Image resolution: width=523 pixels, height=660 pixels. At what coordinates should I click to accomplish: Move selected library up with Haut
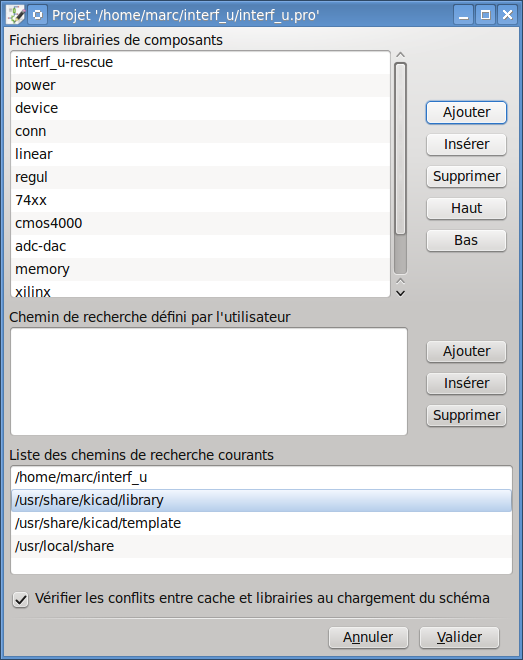pyautogui.click(x=466, y=208)
